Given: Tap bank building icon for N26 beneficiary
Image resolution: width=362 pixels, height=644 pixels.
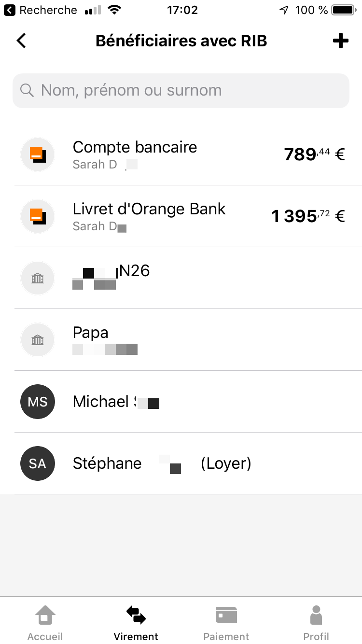Looking at the screenshot, I should [x=38, y=278].
